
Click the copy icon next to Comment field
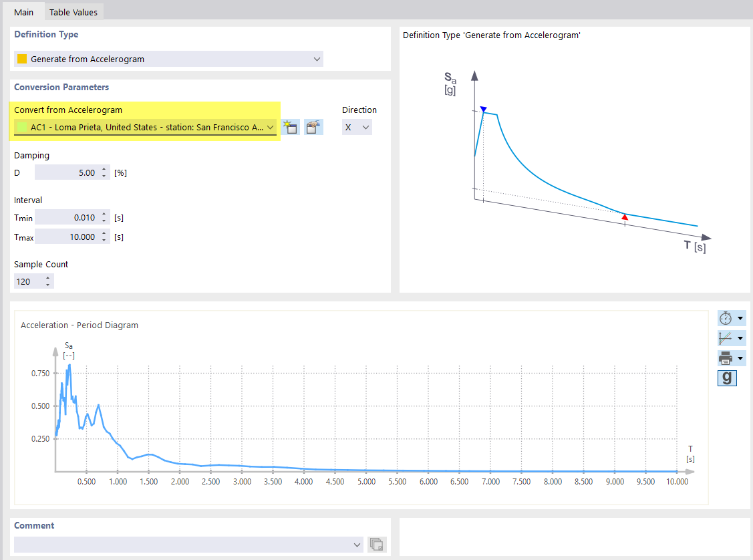pos(376,545)
